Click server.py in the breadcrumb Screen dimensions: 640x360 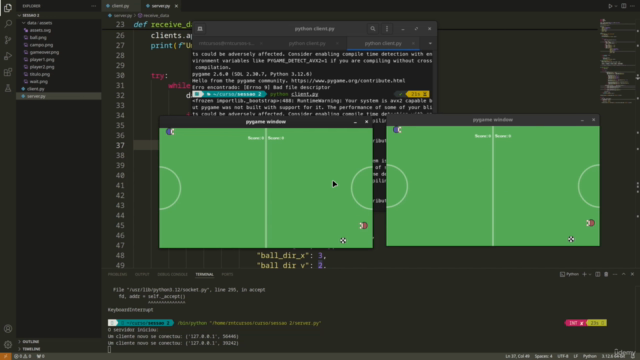pyautogui.click(x=122, y=16)
